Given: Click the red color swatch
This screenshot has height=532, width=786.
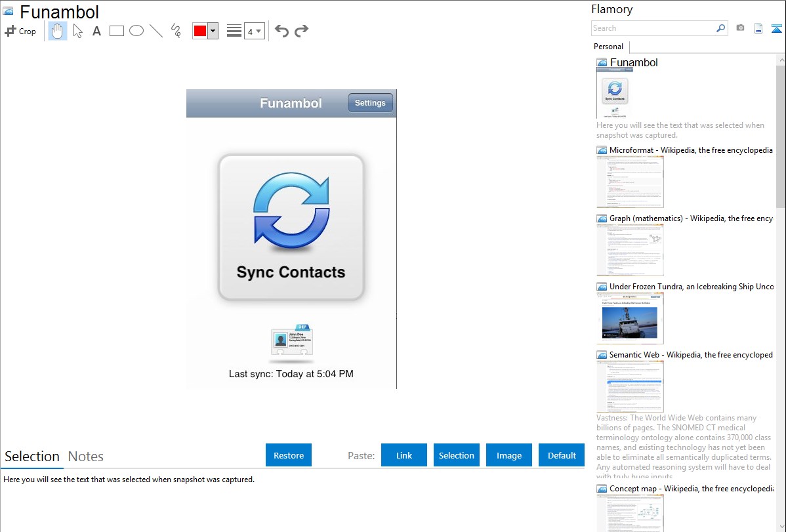Looking at the screenshot, I should [200, 31].
